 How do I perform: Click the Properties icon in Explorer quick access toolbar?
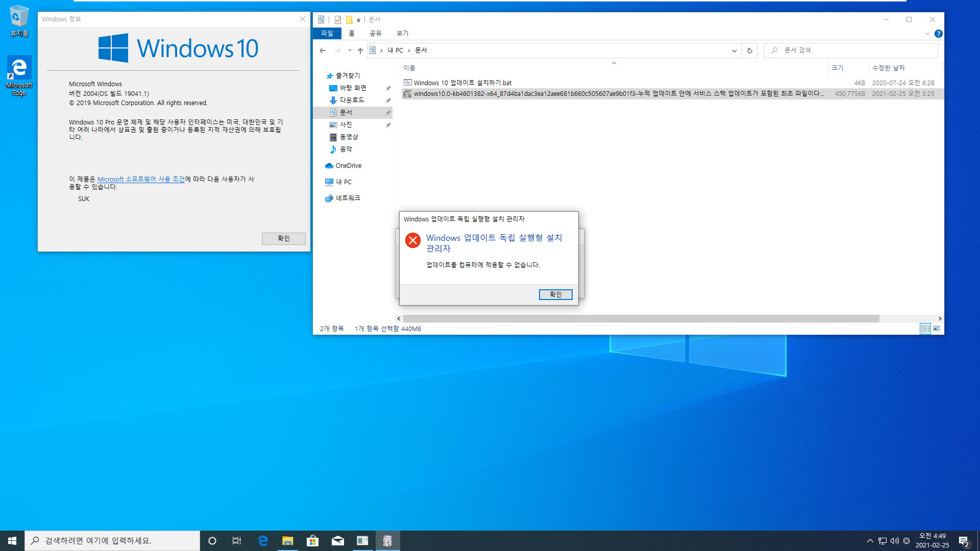[338, 19]
